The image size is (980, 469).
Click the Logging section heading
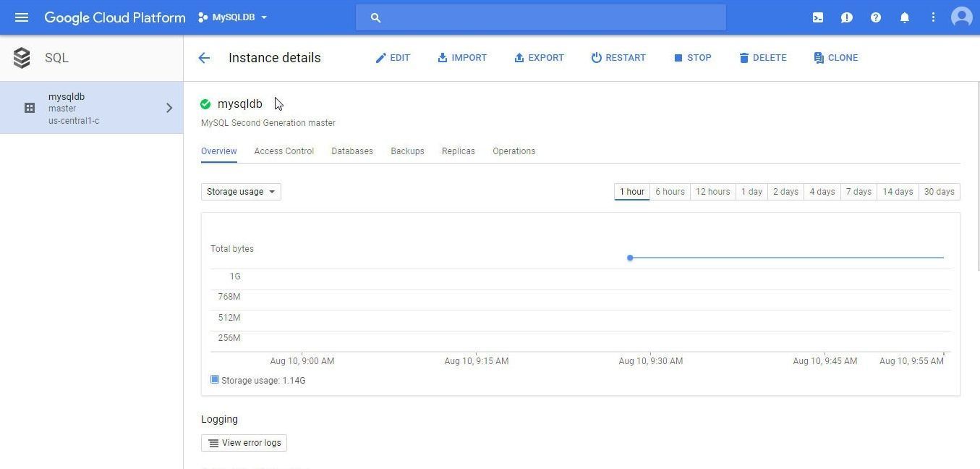(x=219, y=419)
